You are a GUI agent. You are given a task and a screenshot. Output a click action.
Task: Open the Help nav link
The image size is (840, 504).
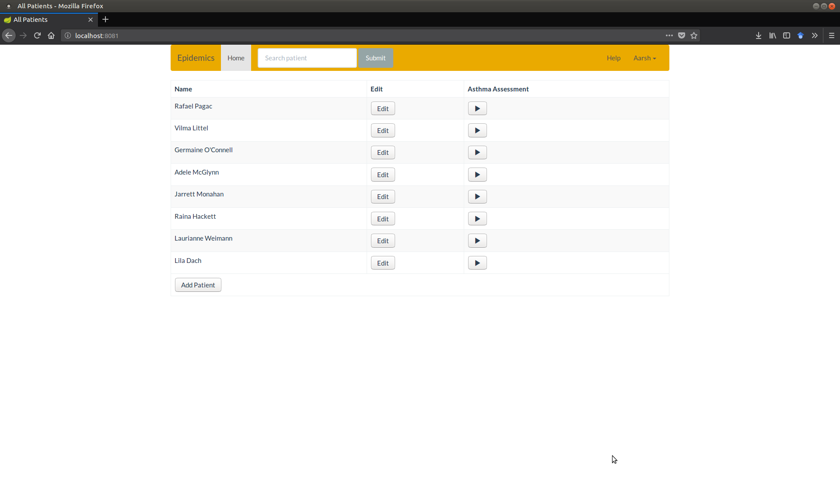pyautogui.click(x=613, y=58)
